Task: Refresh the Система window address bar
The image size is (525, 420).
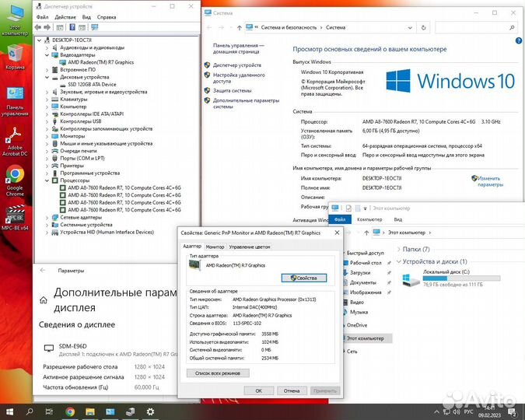Action: [x=424, y=28]
